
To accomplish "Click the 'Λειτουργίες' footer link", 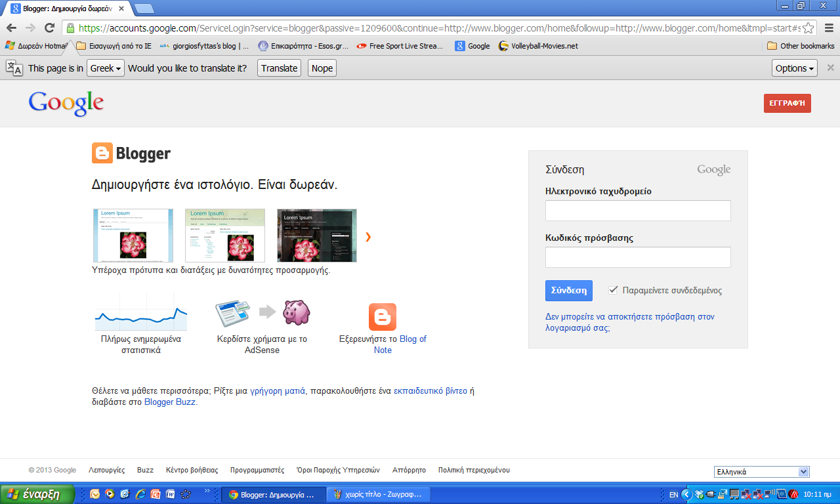I will (x=106, y=470).
